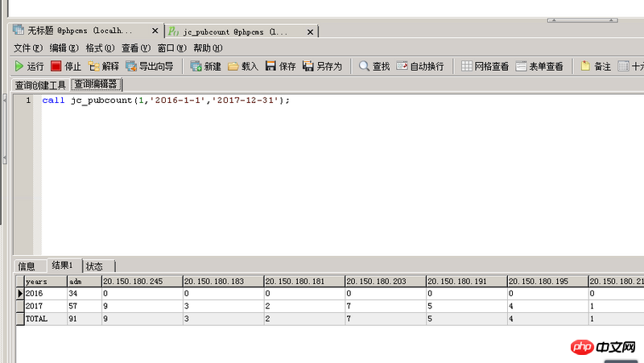Click value 5 in 2017 row under 20.150.180.191
The image size is (644, 363).
[x=467, y=306]
